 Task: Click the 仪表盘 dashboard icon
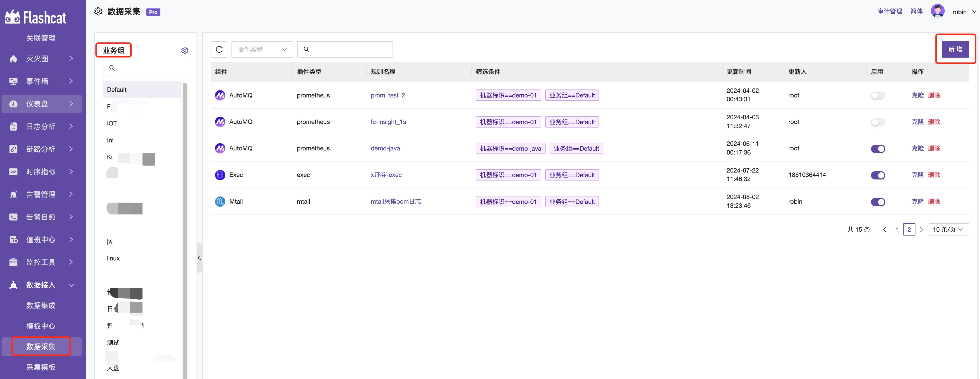[x=13, y=104]
